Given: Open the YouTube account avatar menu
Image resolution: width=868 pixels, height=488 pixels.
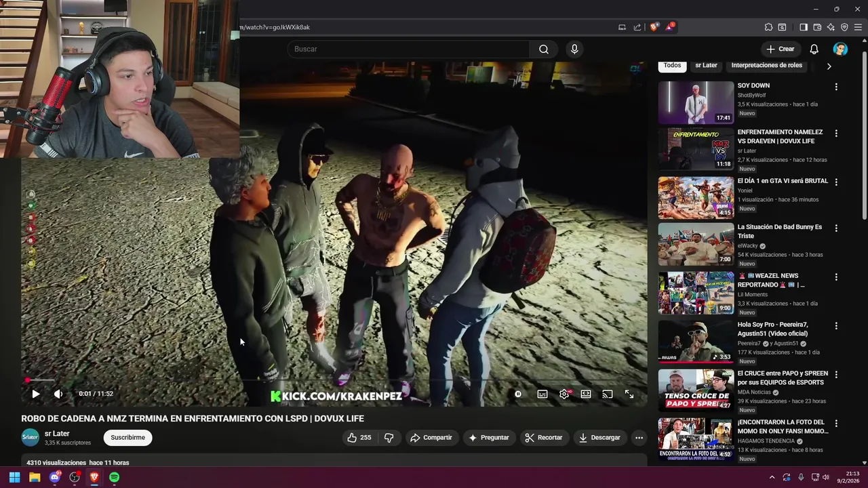Looking at the screenshot, I should 840,49.
